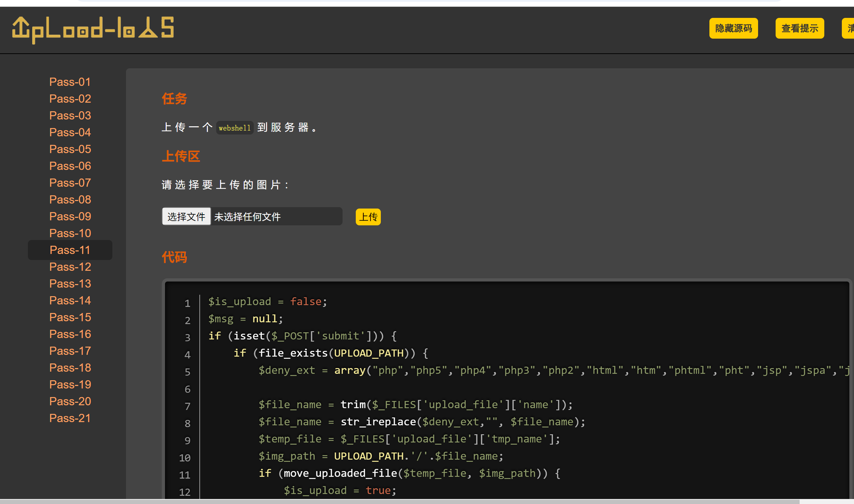
Task: Go to the Pass-02 level
Action: [x=70, y=99]
